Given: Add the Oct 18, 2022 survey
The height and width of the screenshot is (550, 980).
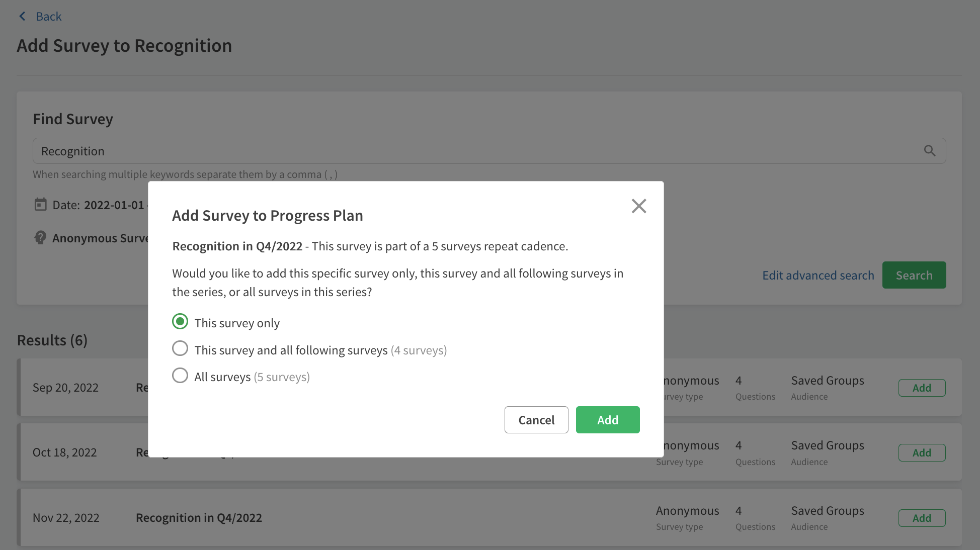Looking at the screenshot, I should (922, 452).
